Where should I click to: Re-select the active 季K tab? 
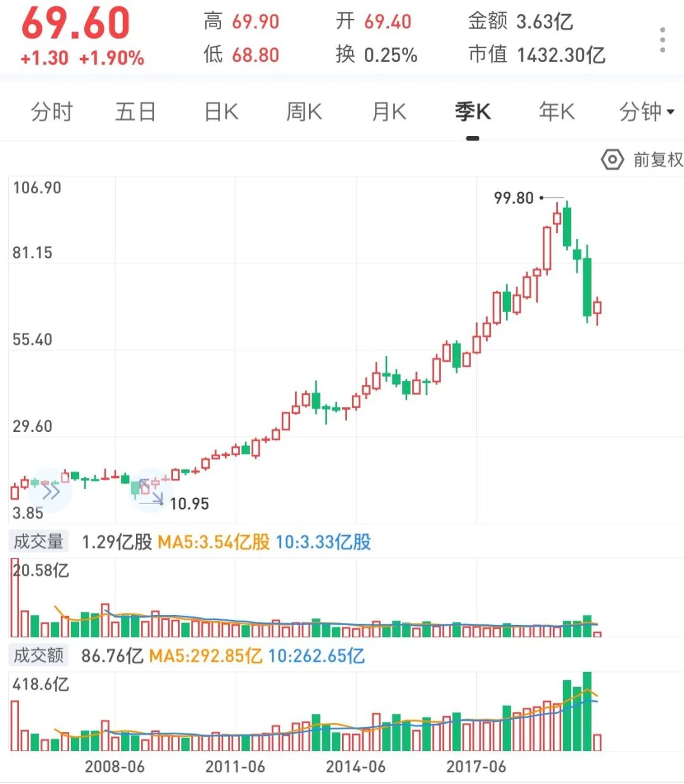(472, 111)
